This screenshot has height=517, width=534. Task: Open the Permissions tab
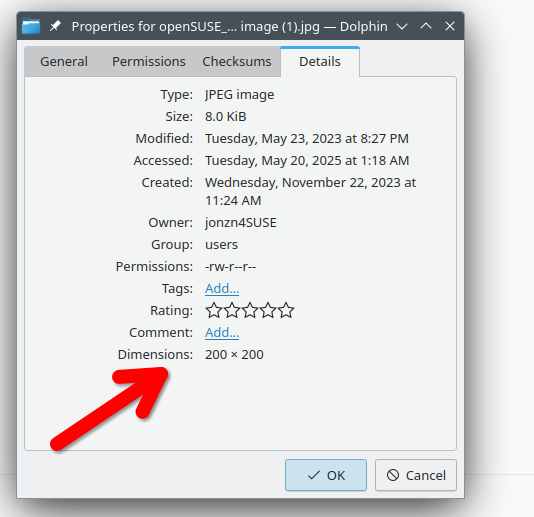tap(149, 62)
